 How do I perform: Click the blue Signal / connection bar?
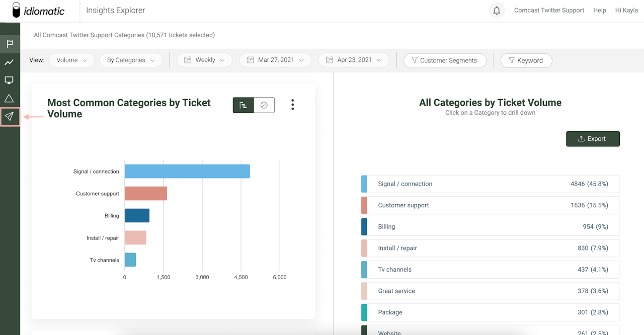pyautogui.click(x=187, y=171)
